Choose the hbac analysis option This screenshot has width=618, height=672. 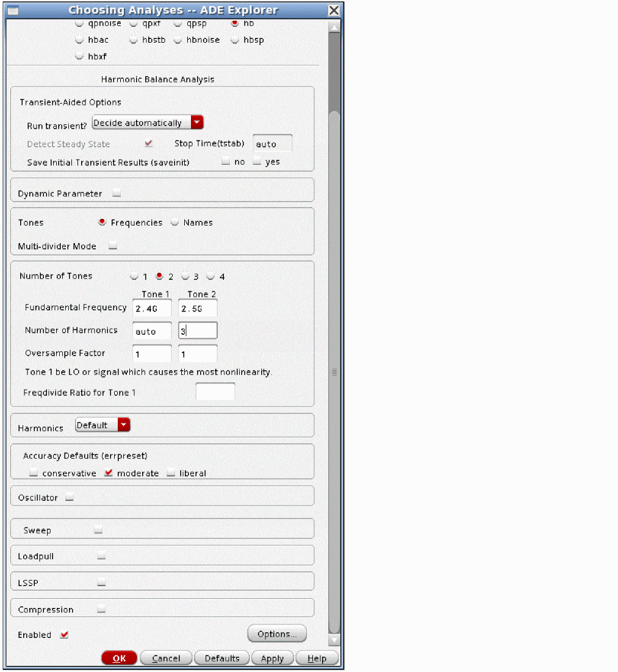(79, 40)
